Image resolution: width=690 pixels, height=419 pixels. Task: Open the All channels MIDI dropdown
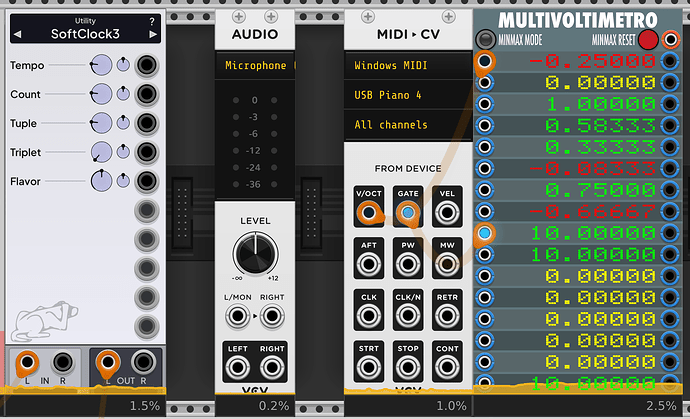tap(408, 125)
